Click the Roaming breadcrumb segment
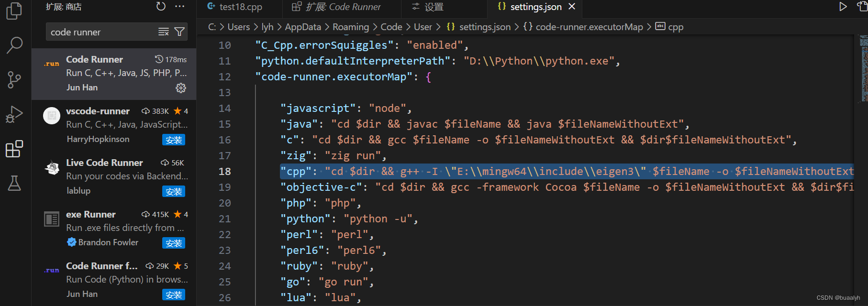Screen dimensions: 868x306 click(351, 27)
